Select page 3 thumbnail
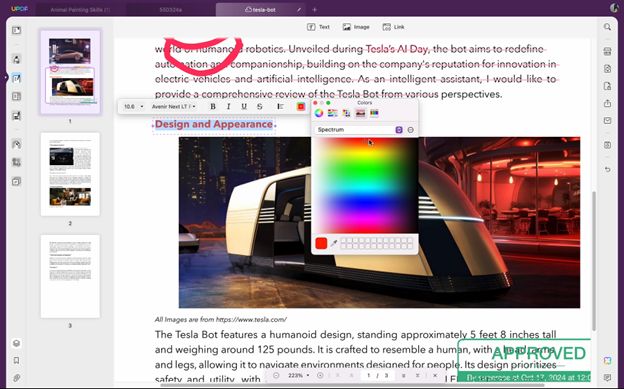This screenshot has width=624, height=389. tap(70, 276)
